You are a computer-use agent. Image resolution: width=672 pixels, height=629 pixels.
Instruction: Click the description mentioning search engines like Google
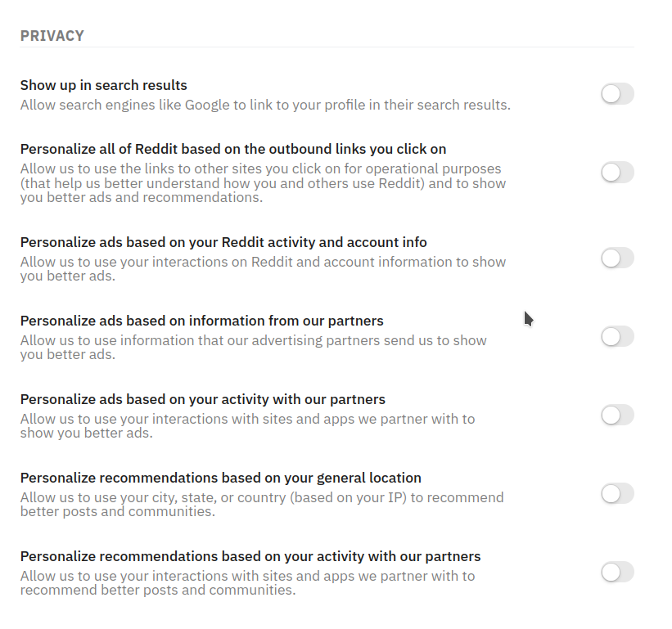point(265,105)
